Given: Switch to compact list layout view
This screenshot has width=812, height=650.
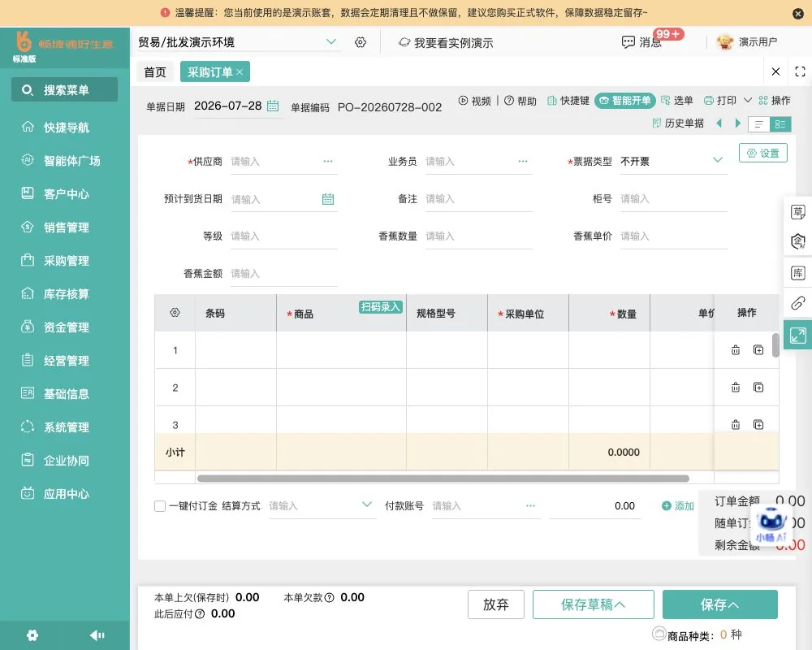Looking at the screenshot, I should (759, 124).
